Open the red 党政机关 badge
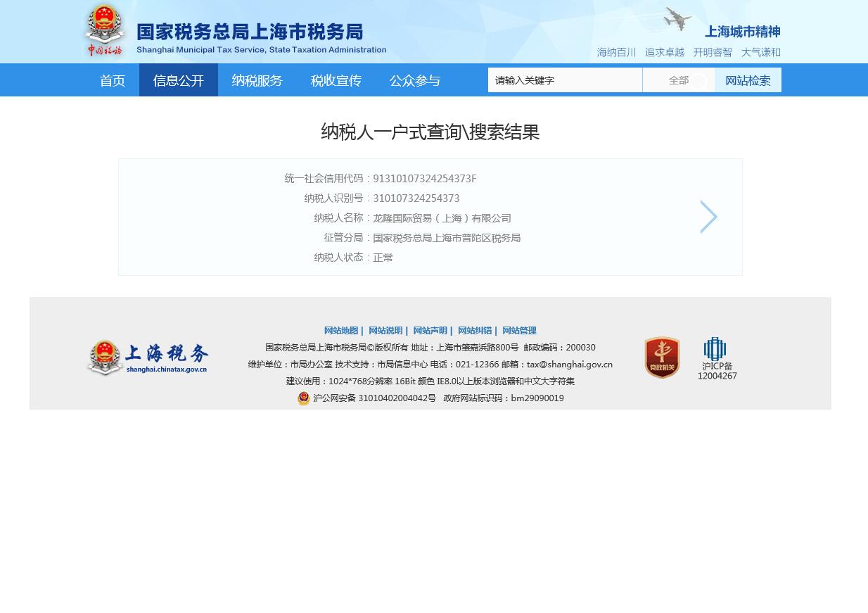The image size is (868, 613). tap(662, 358)
